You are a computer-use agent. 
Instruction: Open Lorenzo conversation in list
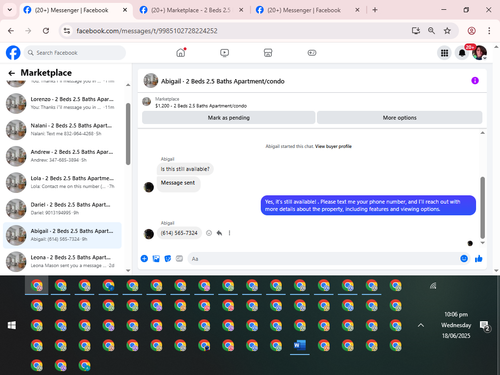62,103
